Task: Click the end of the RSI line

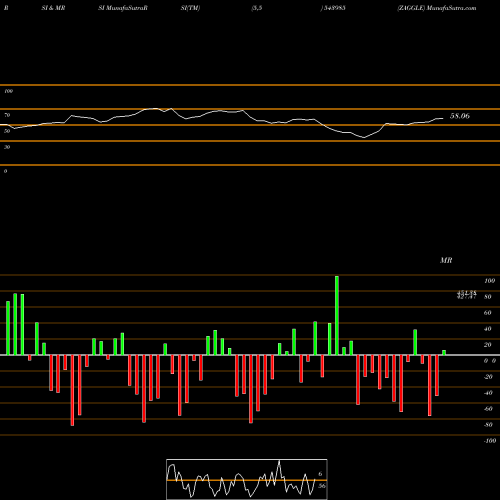Action: coord(443,118)
